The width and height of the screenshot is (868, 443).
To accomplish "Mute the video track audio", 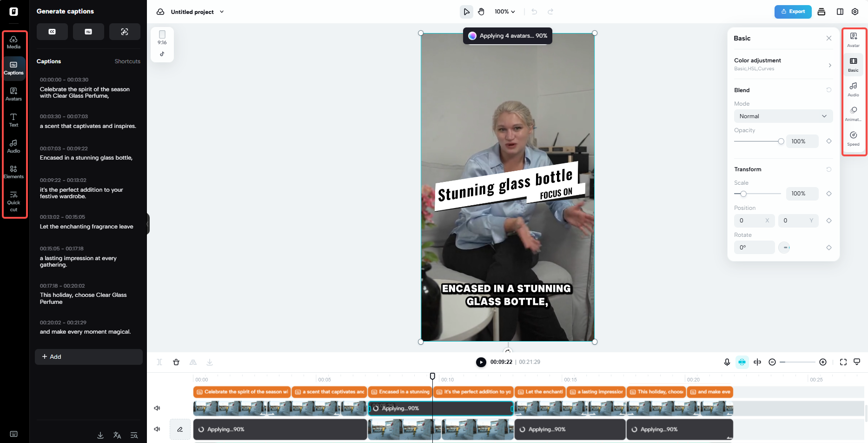I will (x=157, y=408).
